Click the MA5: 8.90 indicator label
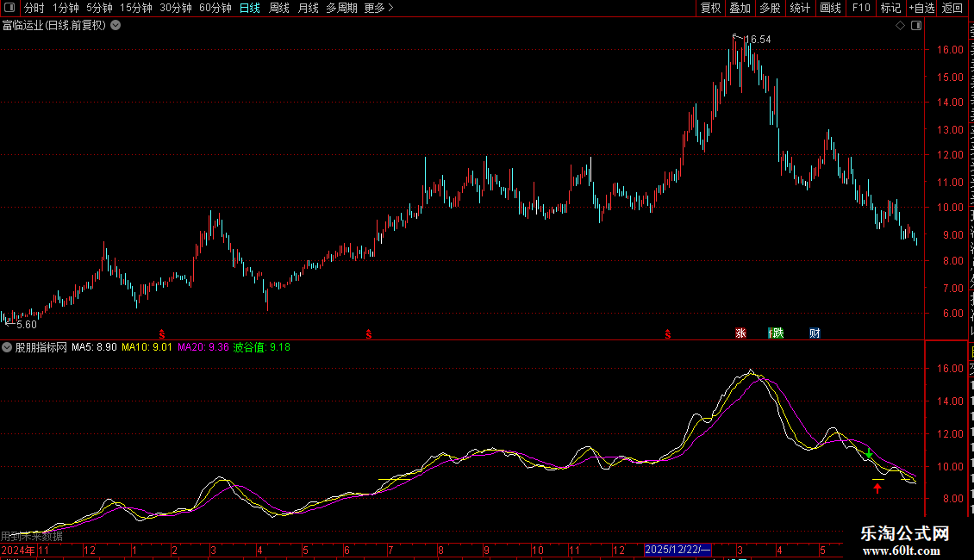The image size is (974, 560). [95, 347]
